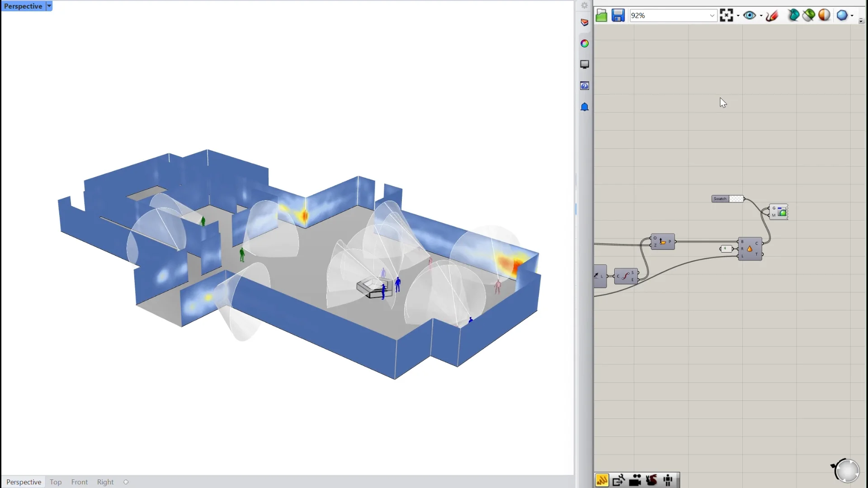Switch to the Top viewport tab
The width and height of the screenshot is (868, 488).
[56, 482]
